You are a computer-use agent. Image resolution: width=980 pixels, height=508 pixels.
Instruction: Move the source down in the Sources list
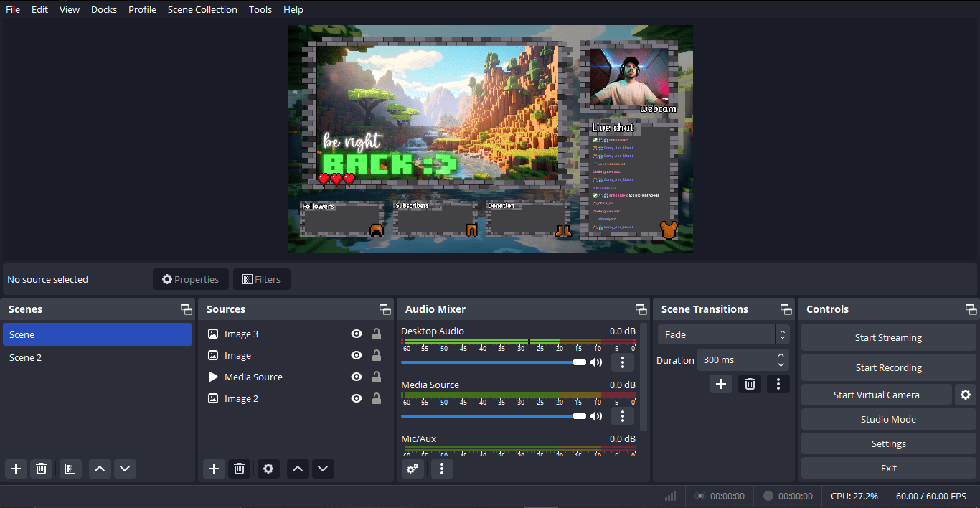[323, 469]
